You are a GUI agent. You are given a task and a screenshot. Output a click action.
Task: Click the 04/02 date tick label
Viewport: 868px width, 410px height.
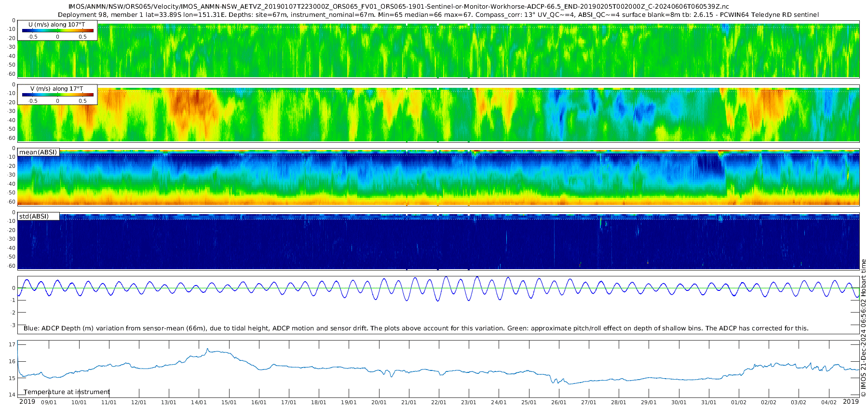[x=828, y=402]
